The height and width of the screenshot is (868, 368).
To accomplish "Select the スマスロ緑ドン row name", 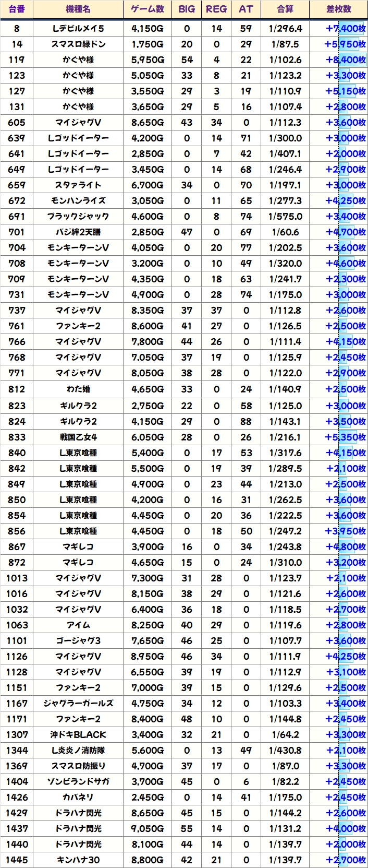I will tap(78, 44).
